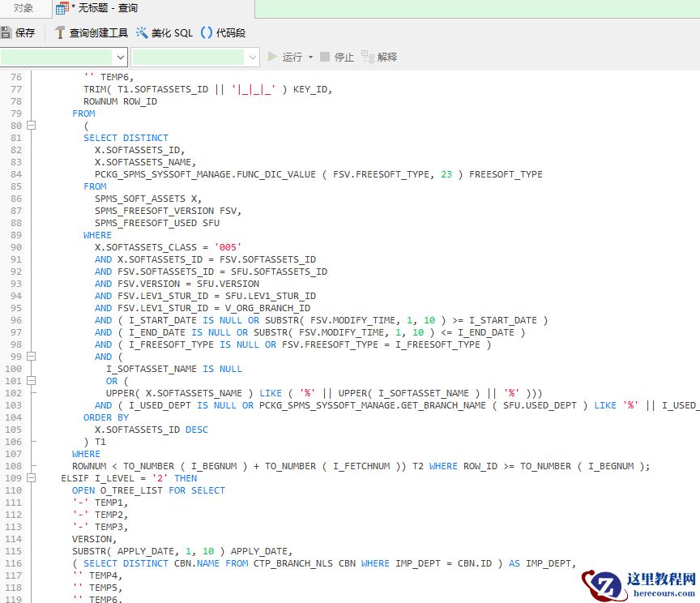700x603 pixels.
Task: Click the Query Builder hammer icon
Action: point(60,32)
